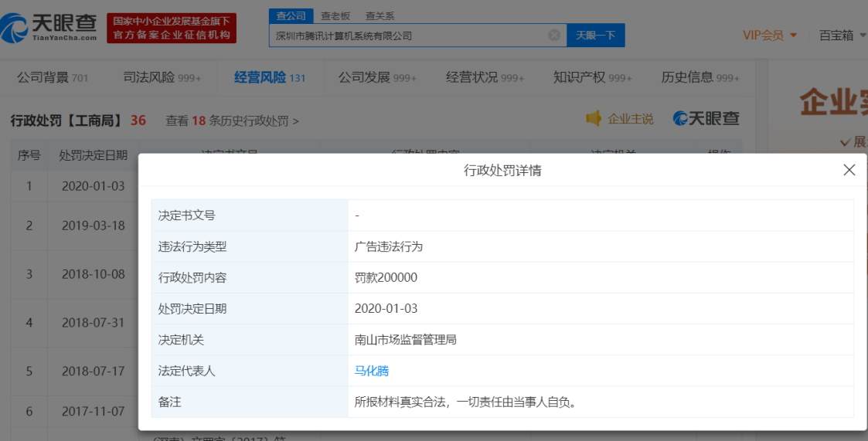The image size is (868, 441).
Task: Click the 决定书文号 label in dialog
Action: tap(186, 215)
